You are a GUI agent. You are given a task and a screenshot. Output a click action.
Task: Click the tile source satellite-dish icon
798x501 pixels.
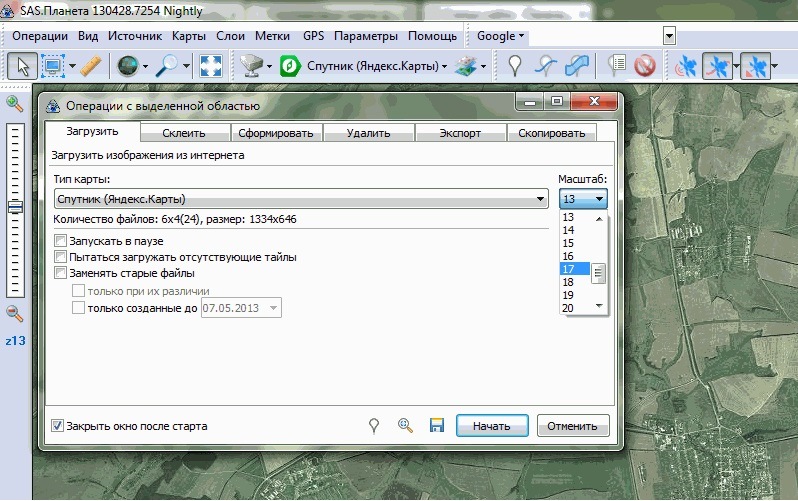point(251,66)
